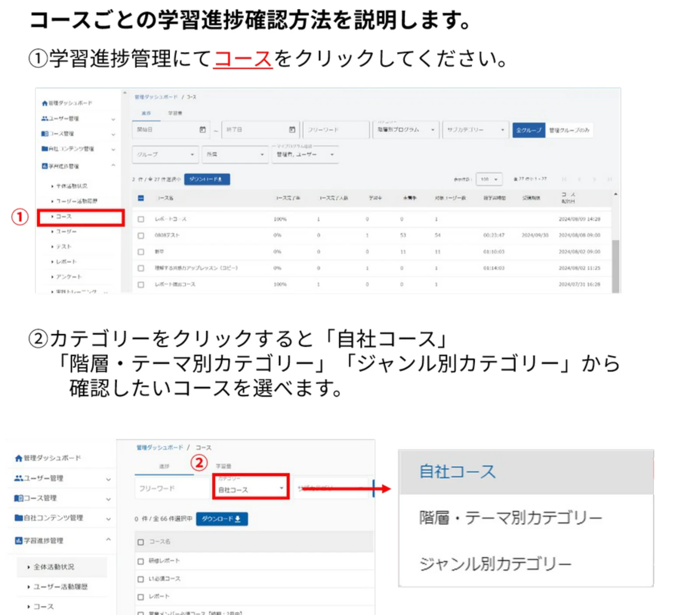
Task: Jump to last page using the pagination icon
Action: 609,179
